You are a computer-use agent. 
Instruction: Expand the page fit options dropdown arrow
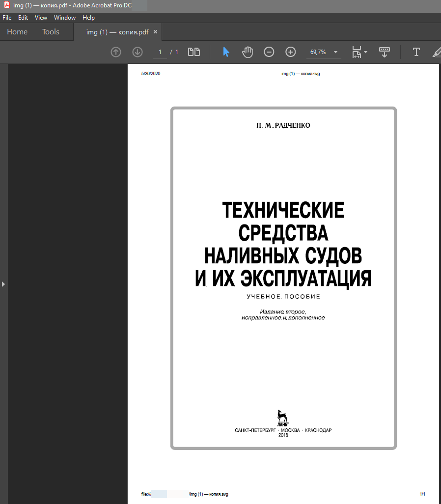(x=365, y=52)
